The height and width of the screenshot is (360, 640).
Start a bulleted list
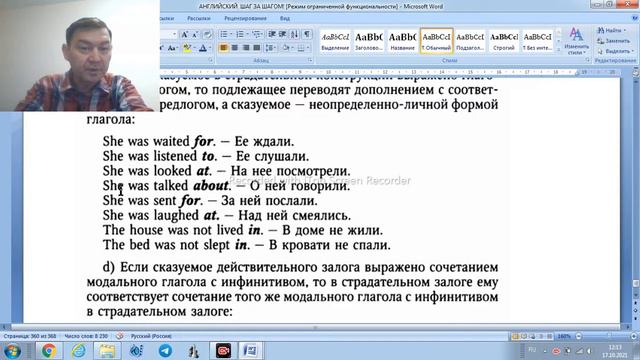point(224,34)
